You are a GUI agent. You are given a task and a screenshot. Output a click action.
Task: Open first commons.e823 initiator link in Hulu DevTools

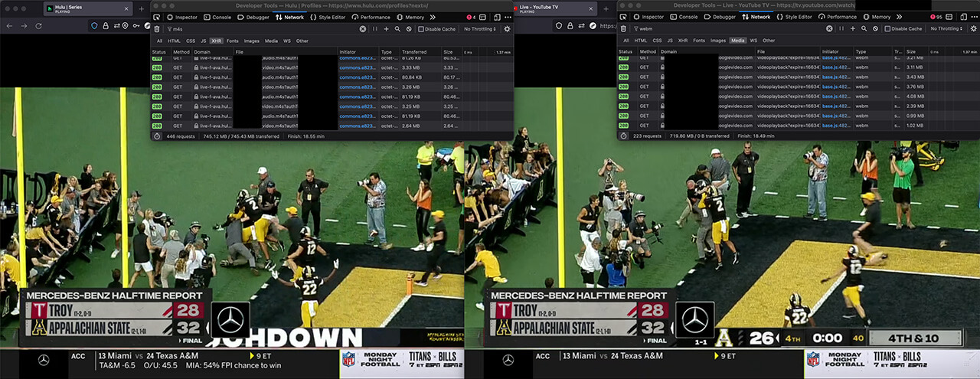pos(358,57)
